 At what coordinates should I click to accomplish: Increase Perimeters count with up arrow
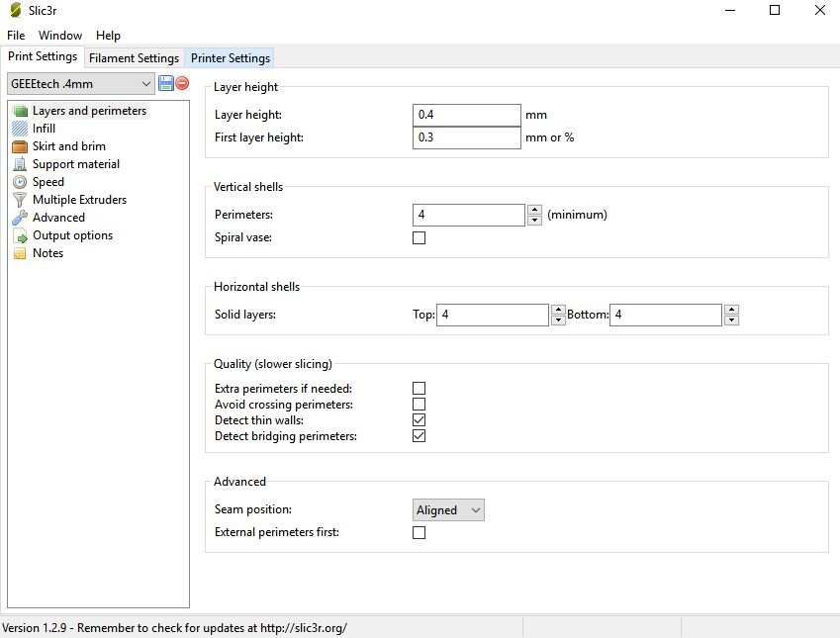(534, 210)
